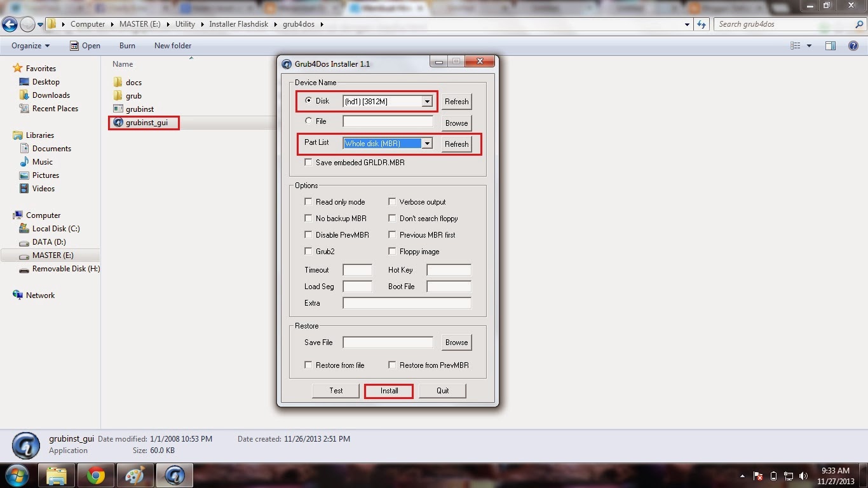Select the Disk radio button
The image size is (868, 488).
pyautogui.click(x=309, y=100)
